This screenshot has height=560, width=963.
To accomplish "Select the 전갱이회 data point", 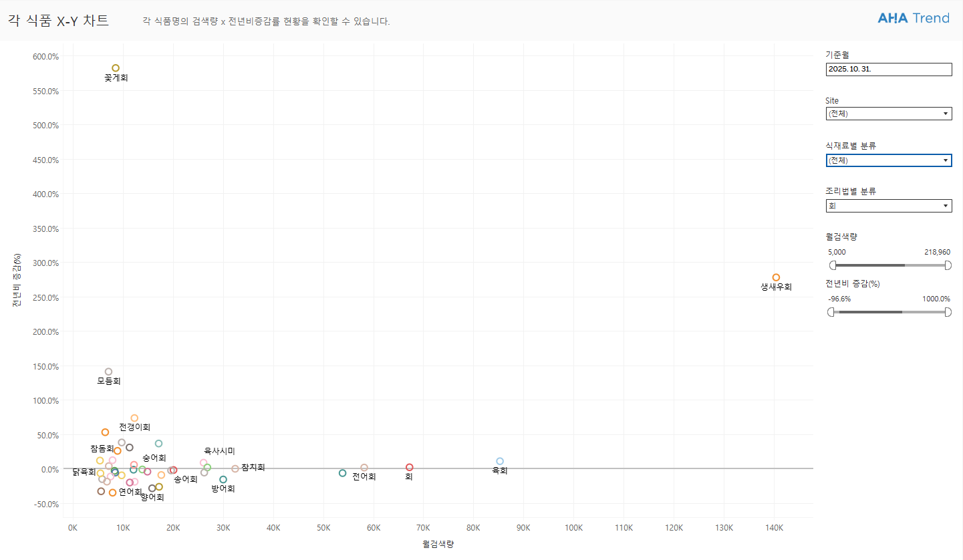I will point(134,418).
